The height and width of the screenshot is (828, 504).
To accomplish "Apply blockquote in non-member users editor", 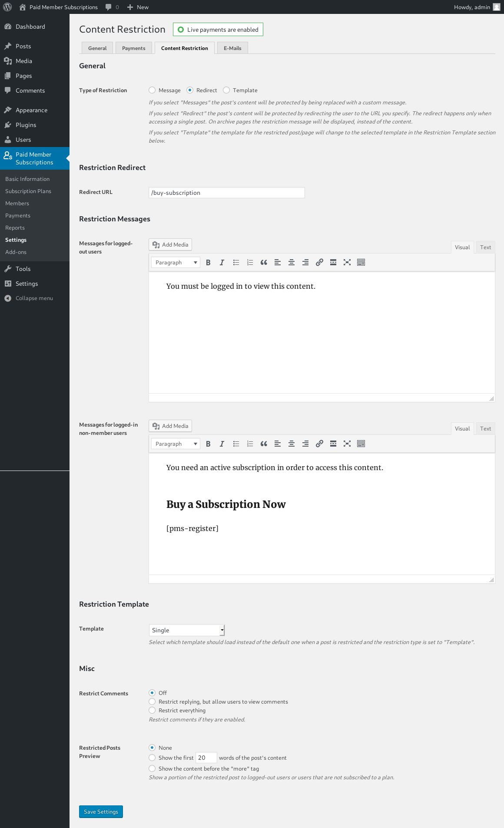I will pos(264,444).
